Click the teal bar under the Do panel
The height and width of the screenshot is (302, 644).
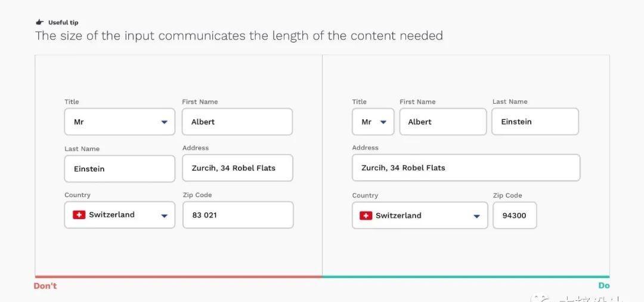(466, 277)
